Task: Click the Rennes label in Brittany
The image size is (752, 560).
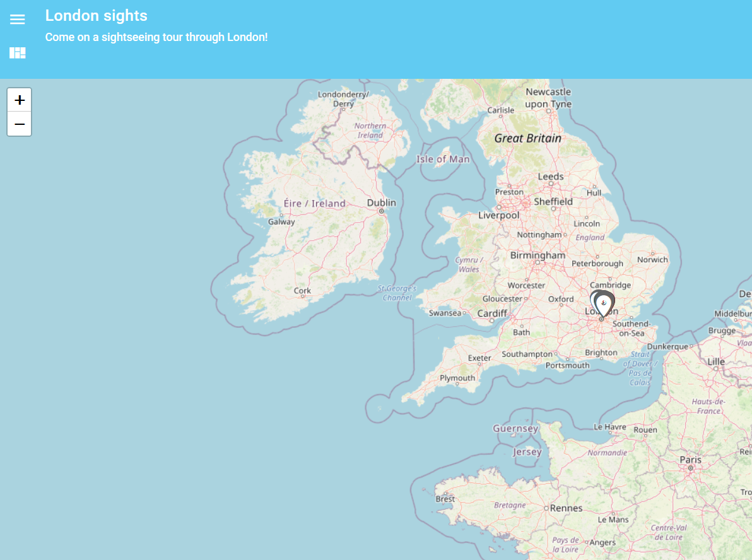Action: pyautogui.click(x=566, y=508)
